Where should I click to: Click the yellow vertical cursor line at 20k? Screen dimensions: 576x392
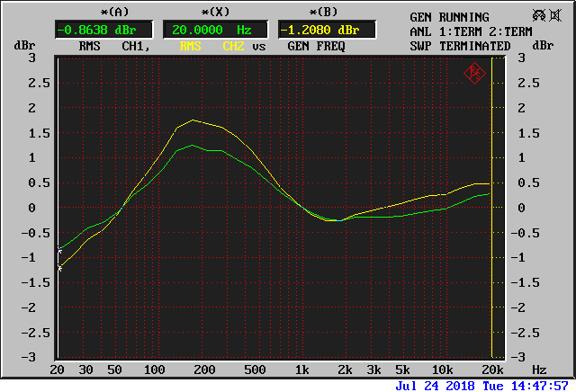[491, 207]
